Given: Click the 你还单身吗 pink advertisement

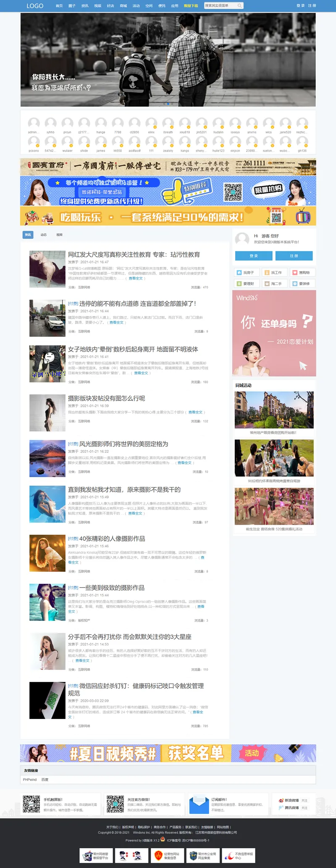Looking at the screenshot, I should pyautogui.click(x=274, y=333).
